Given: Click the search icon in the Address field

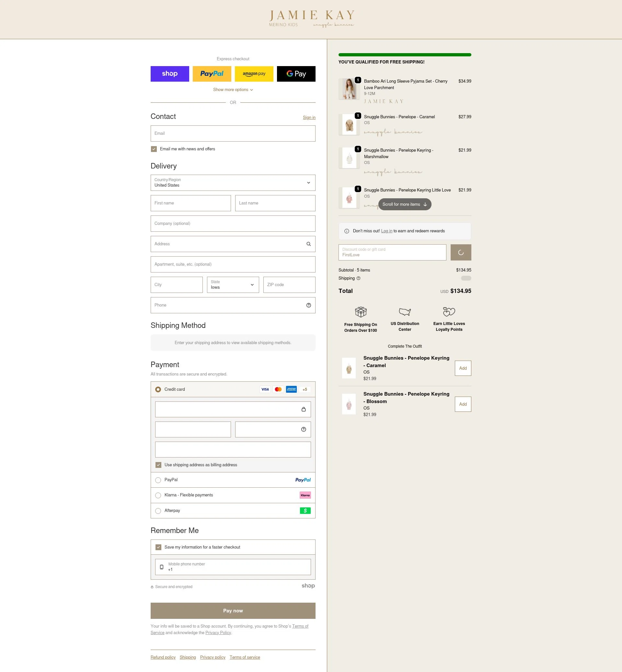Looking at the screenshot, I should coord(308,244).
